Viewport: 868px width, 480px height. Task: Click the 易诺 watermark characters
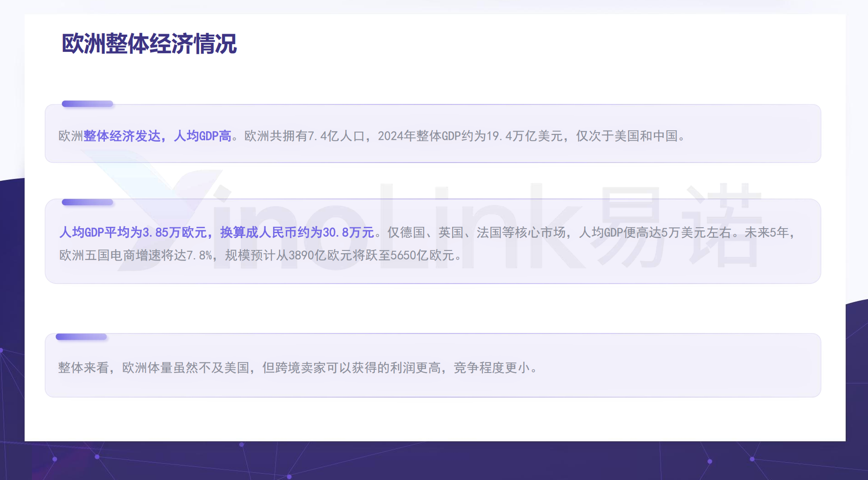(x=679, y=225)
